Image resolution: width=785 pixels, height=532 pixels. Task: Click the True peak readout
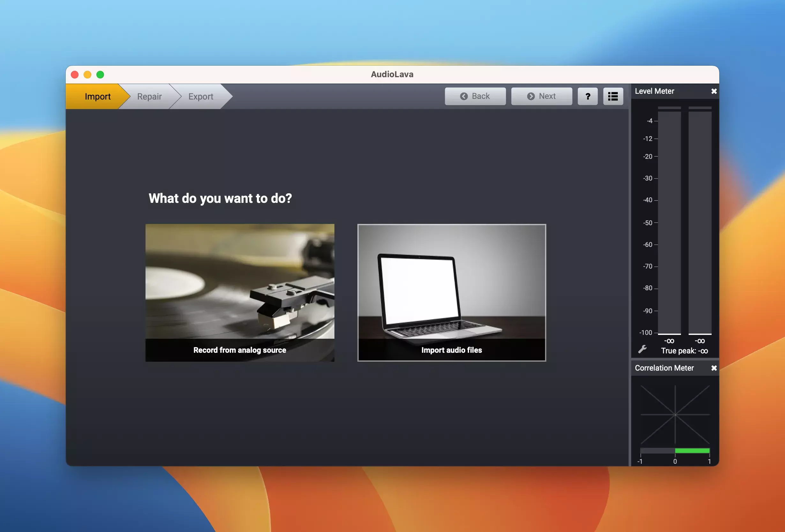pos(684,351)
